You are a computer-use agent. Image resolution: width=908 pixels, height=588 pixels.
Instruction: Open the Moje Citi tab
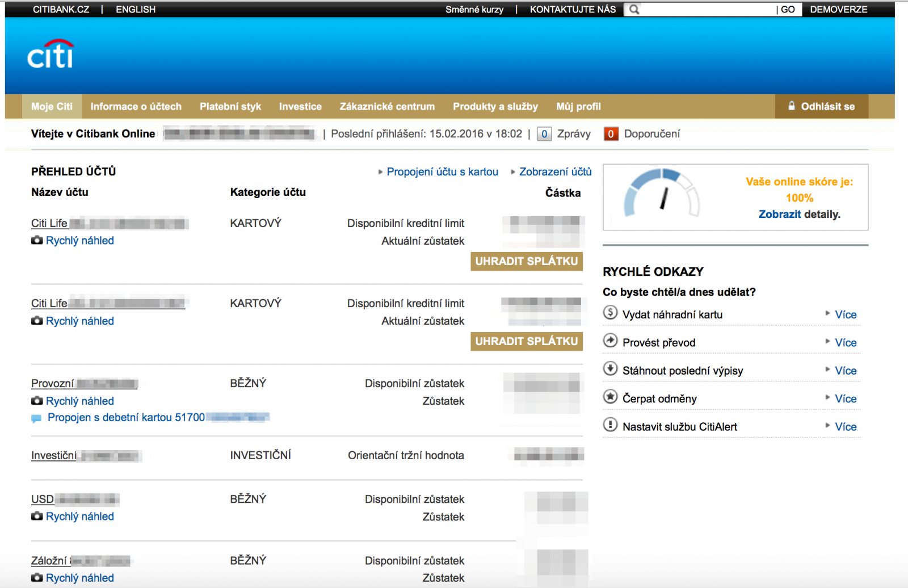coord(52,107)
